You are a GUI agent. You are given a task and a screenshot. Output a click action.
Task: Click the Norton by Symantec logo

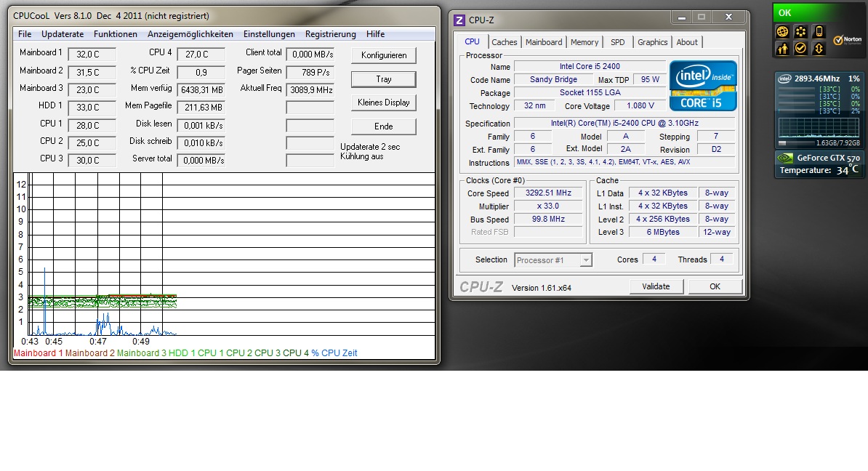coord(848,41)
